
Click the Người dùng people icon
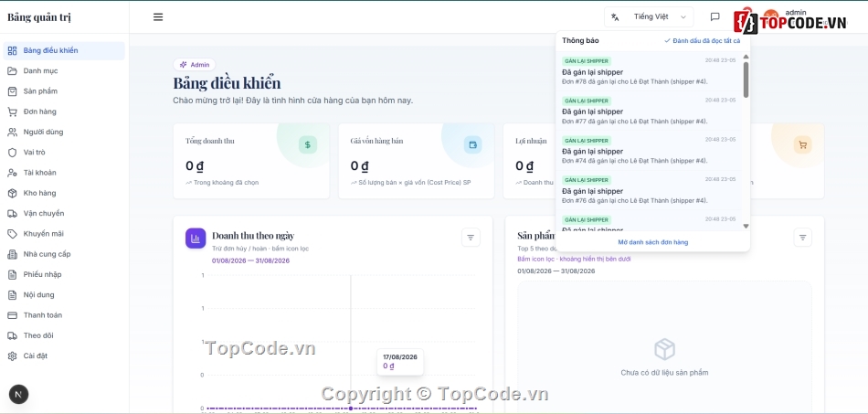12,133
